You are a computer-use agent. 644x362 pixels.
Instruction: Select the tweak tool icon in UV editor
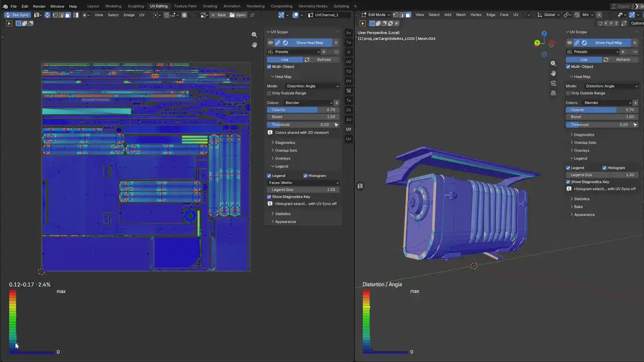pos(9,23)
